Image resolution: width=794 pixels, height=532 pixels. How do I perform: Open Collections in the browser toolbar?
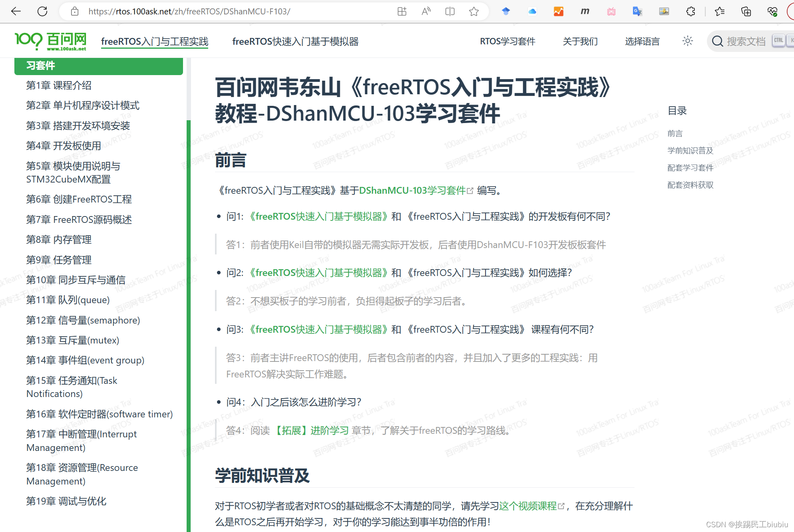click(x=746, y=11)
